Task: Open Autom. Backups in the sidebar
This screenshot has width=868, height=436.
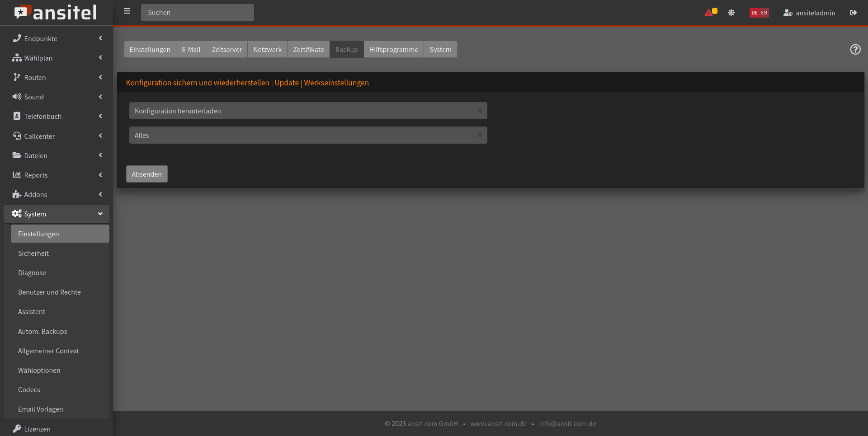Action: coord(42,331)
